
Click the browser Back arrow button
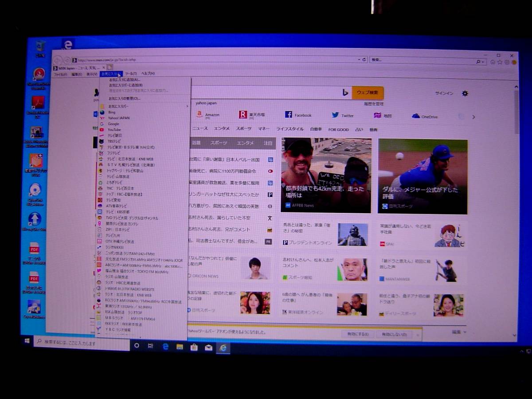point(58,60)
